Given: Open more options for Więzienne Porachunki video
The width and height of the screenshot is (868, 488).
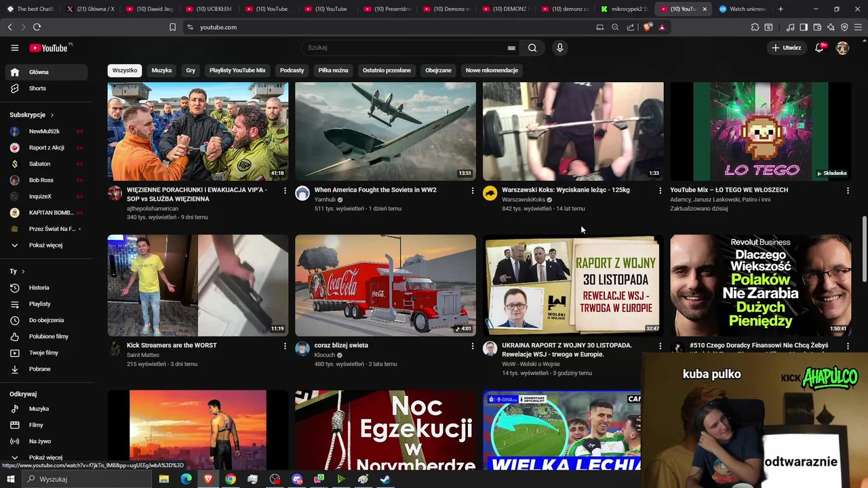Looking at the screenshot, I should [x=285, y=191].
